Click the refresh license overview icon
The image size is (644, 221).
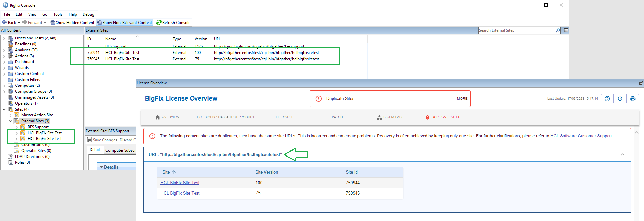pyautogui.click(x=620, y=99)
